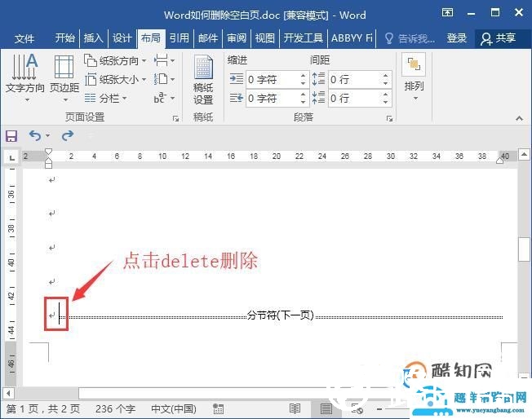This screenshot has height=419, width=532.
Task: Click the page count status 第1页,共2页
Action: tap(43, 409)
